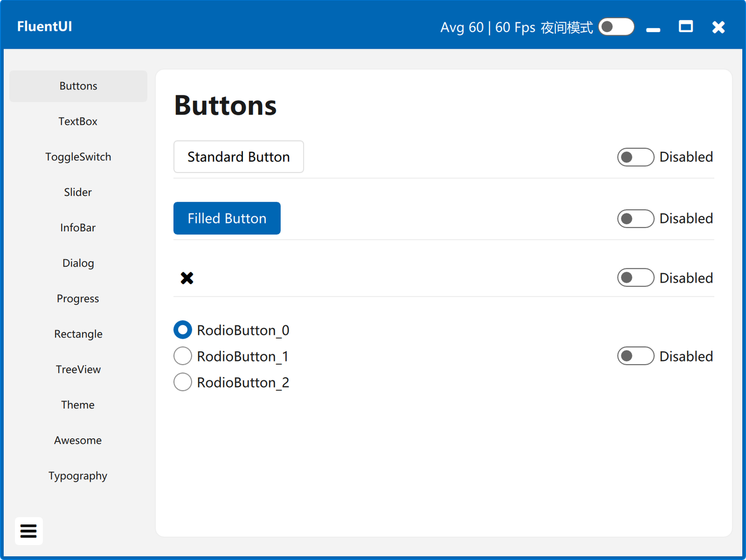The image size is (746, 560).
Task: Toggle Disabled switch for radio buttons
Action: (636, 356)
